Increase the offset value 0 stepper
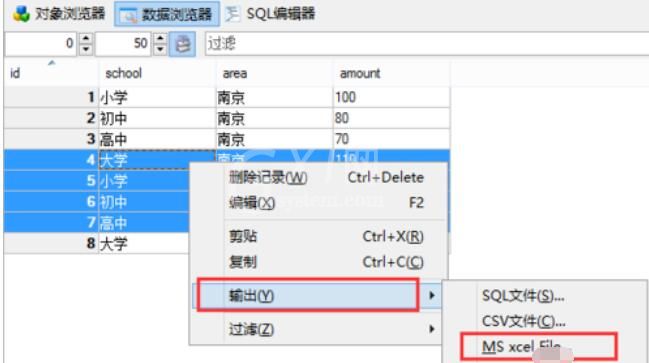Screen dimensions: 649x363 pyautogui.click(x=86, y=38)
